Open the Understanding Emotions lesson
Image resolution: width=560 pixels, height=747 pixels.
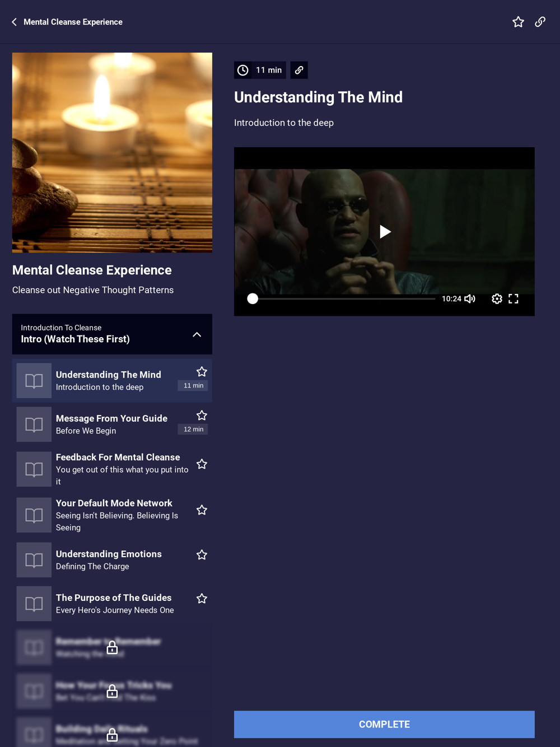[x=112, y=560]
